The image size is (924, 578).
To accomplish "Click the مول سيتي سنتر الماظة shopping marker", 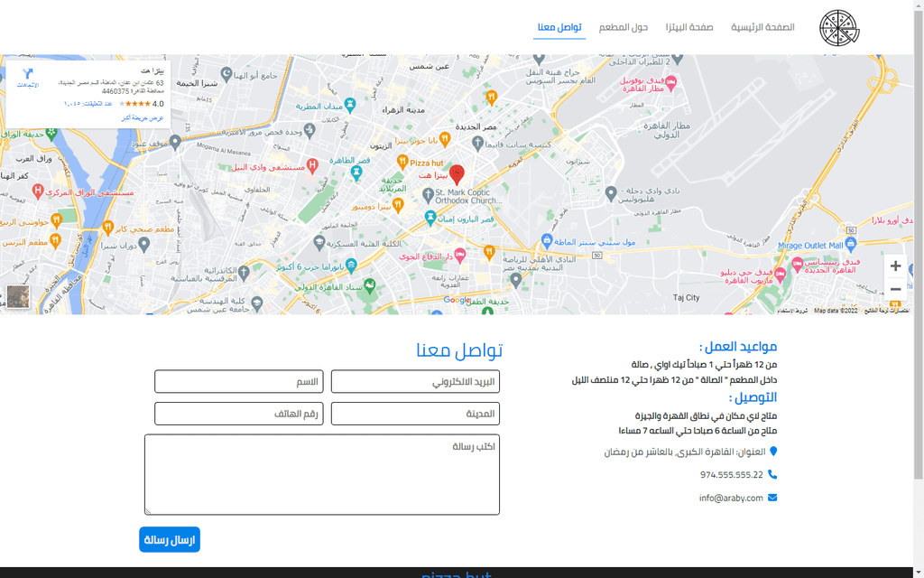I will pos(547,240).
